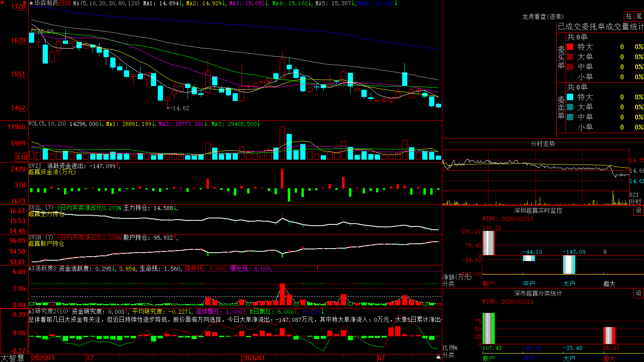Click the MA5: 15.367 value

(x=335, y=3)
